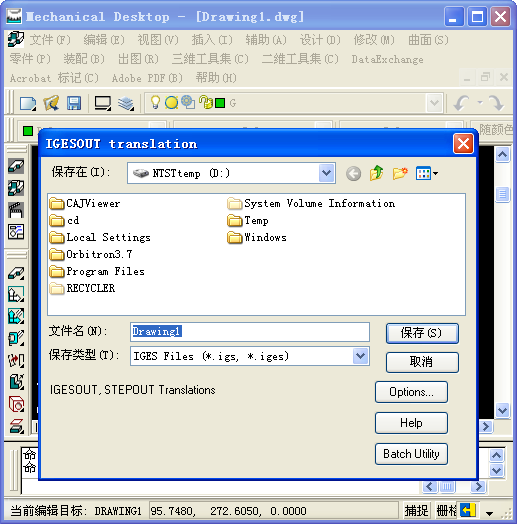Image resolution: width=517 pixels, height=524 pixels.
Task: Click the sketched feature tool in lower left toolbar
Action: [16, 273]
